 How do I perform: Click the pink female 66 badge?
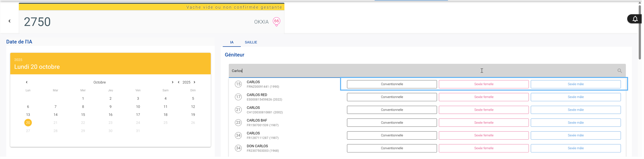pyautogui.click(x=276, y=22)
